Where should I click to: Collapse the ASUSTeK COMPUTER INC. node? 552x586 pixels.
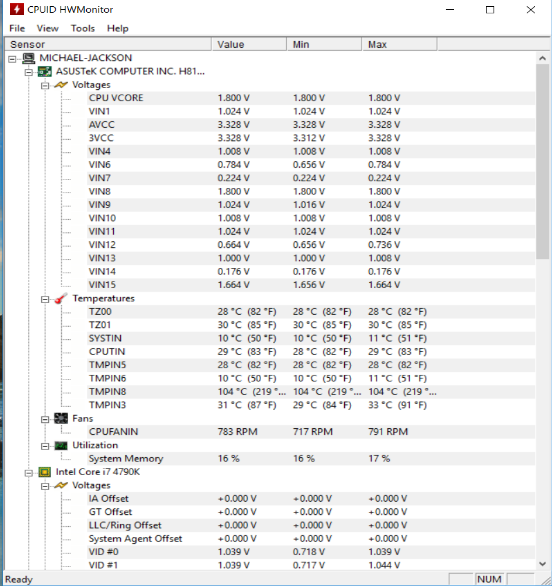coord(29,72)
